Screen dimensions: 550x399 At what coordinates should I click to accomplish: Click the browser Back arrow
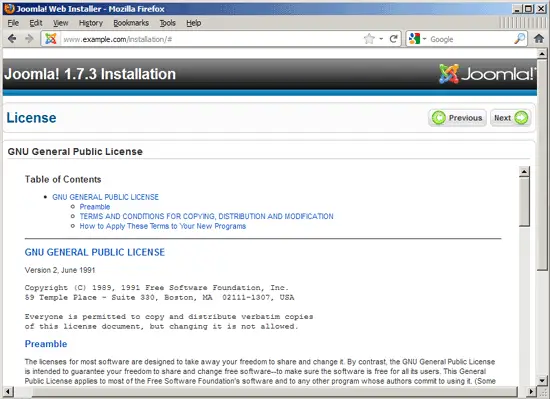click(x=12, y=39)
